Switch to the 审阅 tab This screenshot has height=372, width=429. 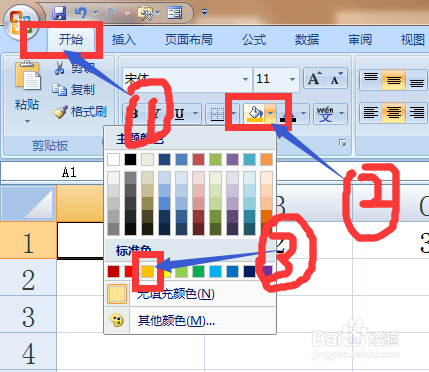[360, 40]
